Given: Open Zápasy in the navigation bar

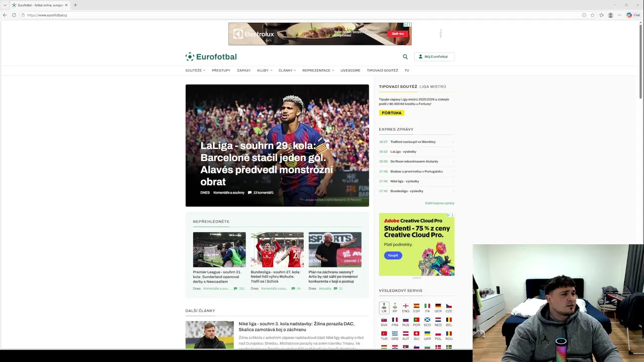Looking at the screenshot, I should point(244,70).
